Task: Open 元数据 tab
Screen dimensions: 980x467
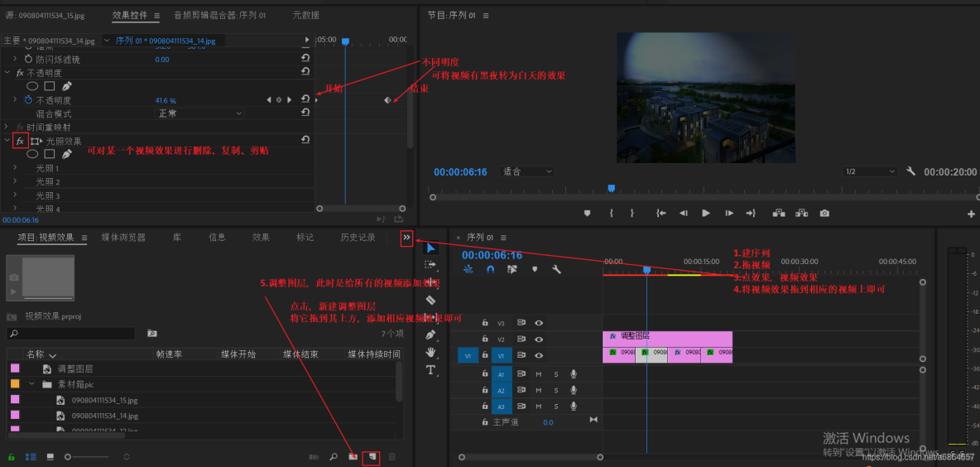Action: [x=305, y=15]
